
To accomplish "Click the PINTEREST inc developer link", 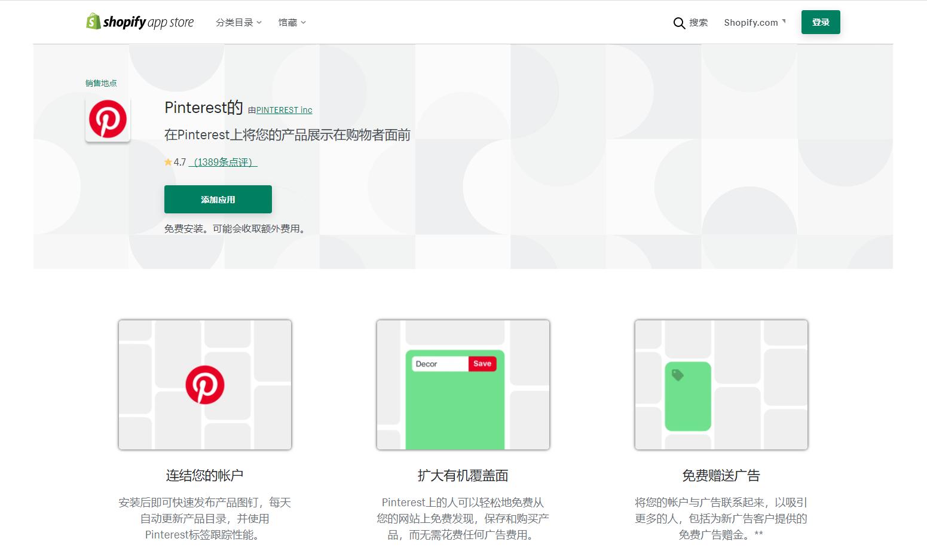I will coord(284,110).
